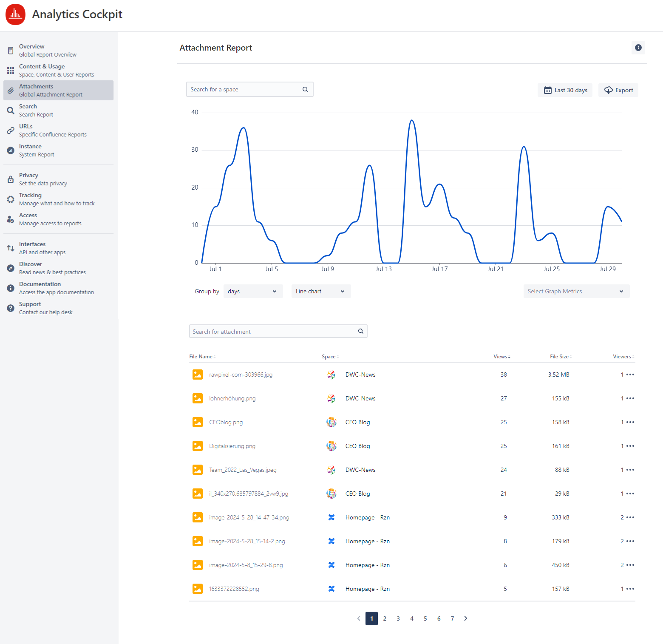Click the CEO Blog space icon for Digitalisierung.png

[x=331, y=446]
